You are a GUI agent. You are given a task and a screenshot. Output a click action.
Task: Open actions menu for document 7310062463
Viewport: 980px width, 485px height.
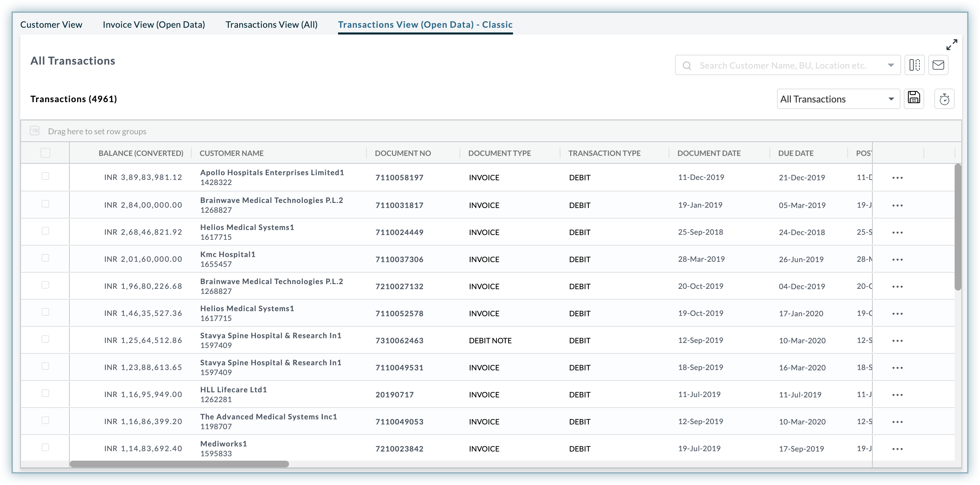pos(897,341)
